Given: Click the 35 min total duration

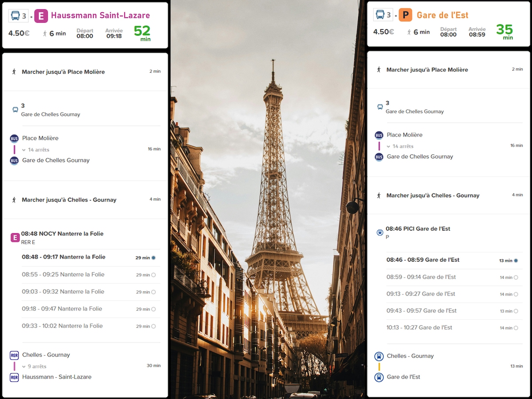Looking at the screenshot, I should pyautogui.click(x=505, y=31).
